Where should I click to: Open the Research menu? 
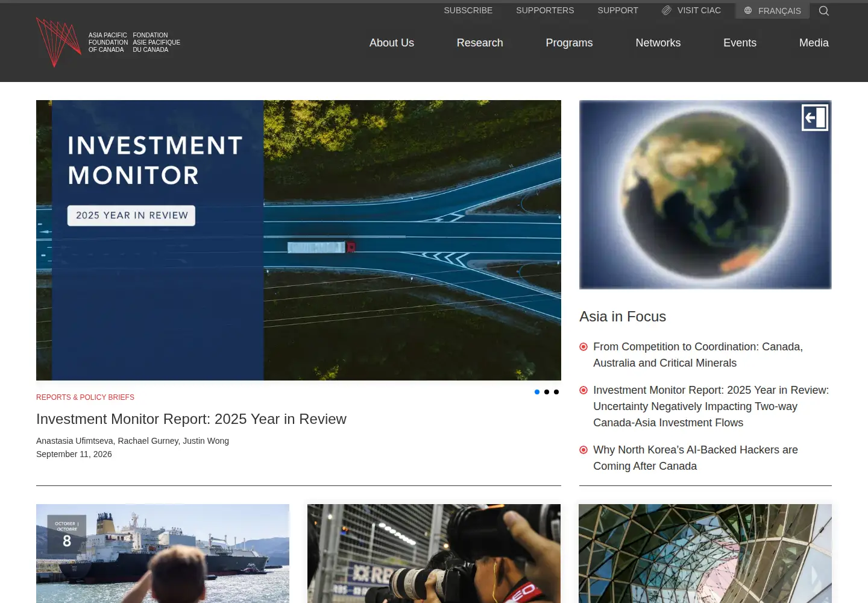pos(480,43)
